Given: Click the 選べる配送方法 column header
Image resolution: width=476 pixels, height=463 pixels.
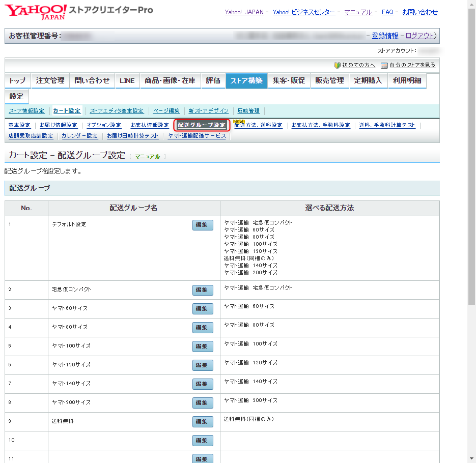Looking at the screenshot, I should click(x=330, y=208).
